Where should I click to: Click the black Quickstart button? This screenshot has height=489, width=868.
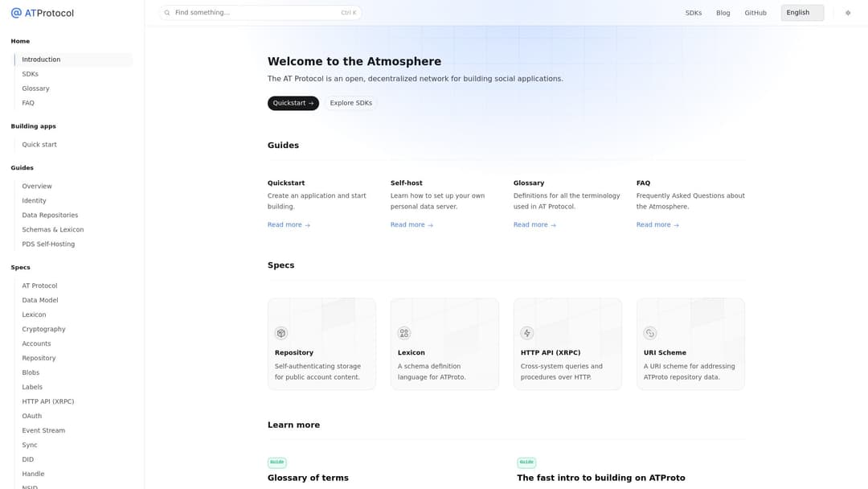293,103
